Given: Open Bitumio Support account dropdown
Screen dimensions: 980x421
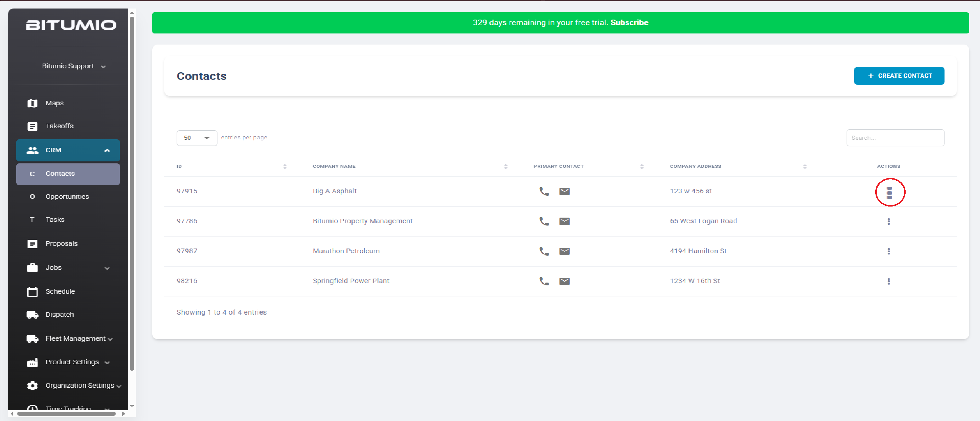Looking at the screenshot, I should (x=74, y=66).
